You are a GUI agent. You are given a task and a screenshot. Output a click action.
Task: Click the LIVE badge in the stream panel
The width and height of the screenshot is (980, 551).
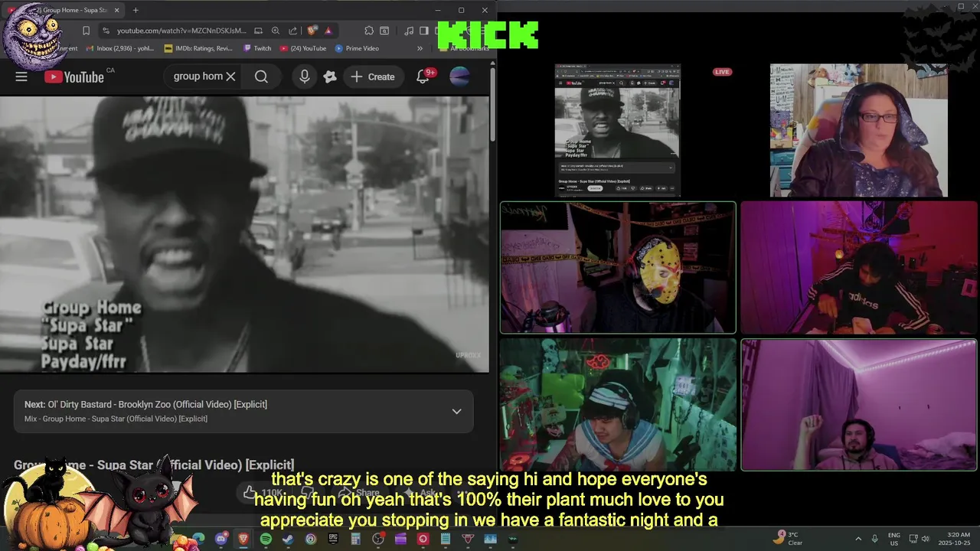click(x=722, y=72)
